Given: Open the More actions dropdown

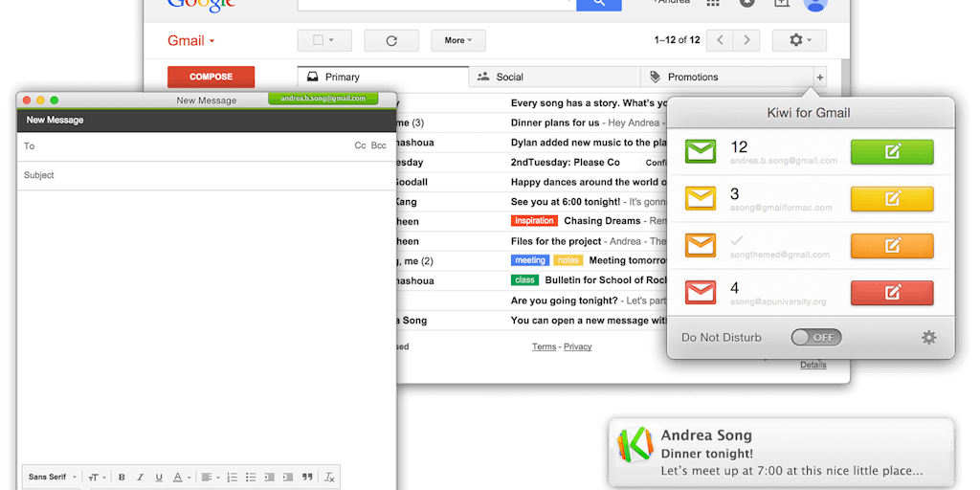Looking at the screenshot, I should point(458,40).
